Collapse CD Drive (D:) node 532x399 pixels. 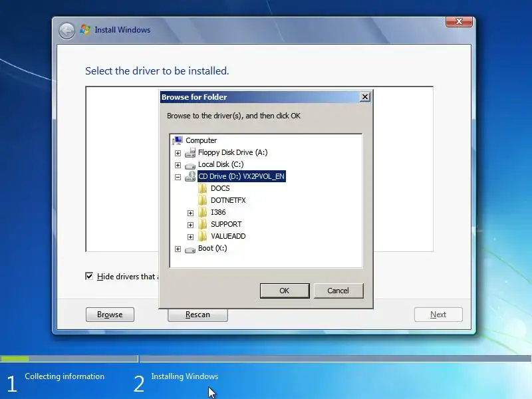click(178, 177)
